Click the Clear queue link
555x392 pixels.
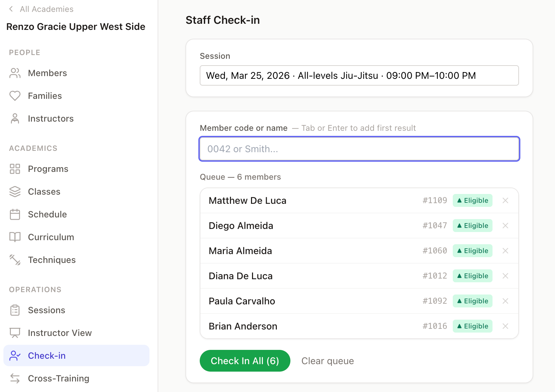point(327,361)
